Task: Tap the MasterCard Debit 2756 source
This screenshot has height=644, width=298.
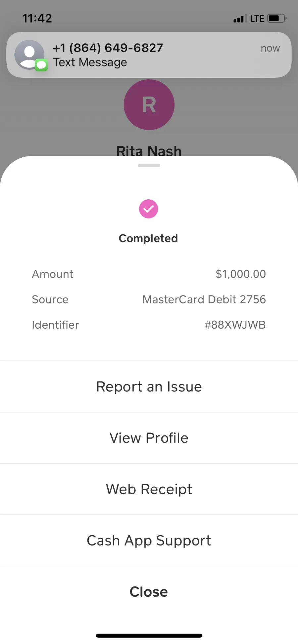Action: tap(204, 300)
